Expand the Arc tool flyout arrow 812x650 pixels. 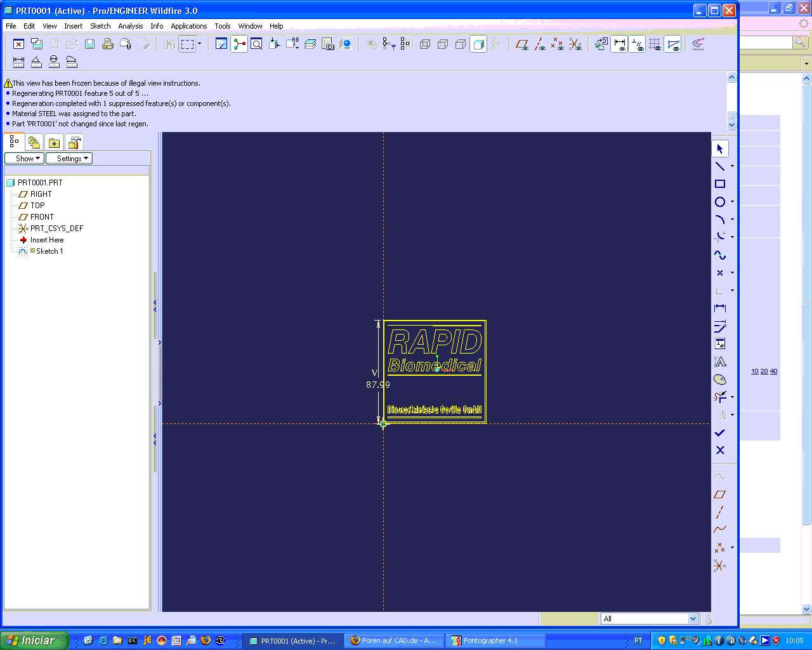(x=732, y=220)
